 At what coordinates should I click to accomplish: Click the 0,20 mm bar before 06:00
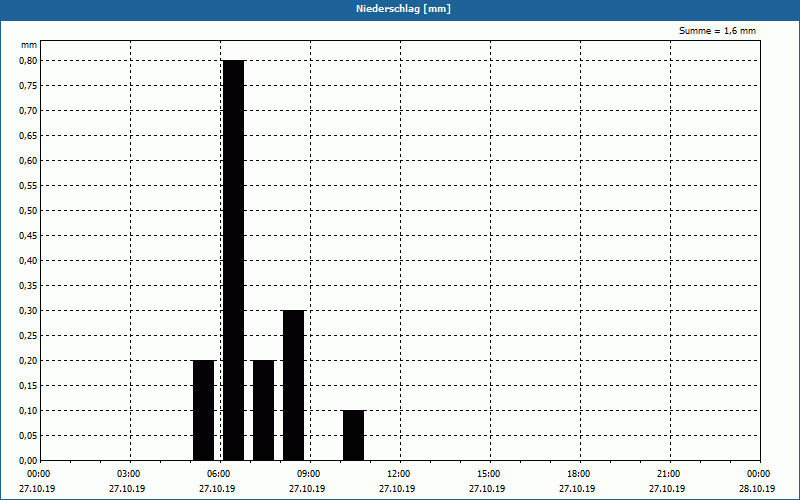tap(204, 410)
